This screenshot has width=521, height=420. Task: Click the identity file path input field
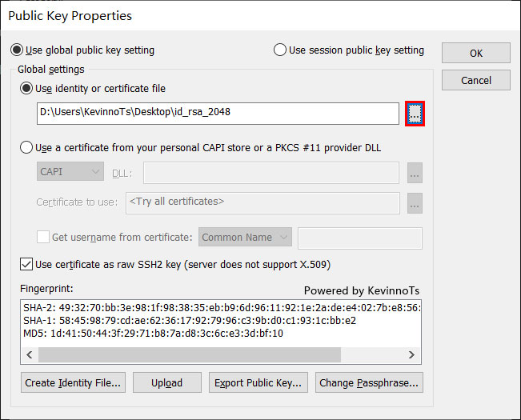click(x=218, y=114)
